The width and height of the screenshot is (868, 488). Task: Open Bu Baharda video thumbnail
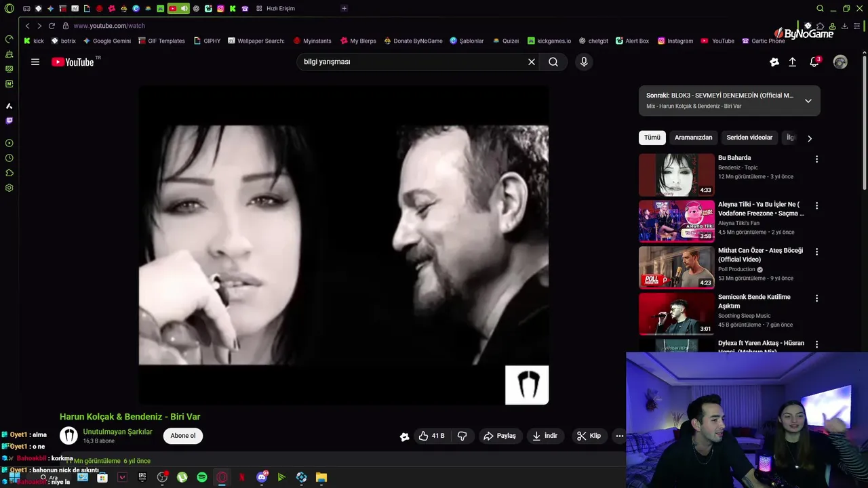(x=677, y=175)
